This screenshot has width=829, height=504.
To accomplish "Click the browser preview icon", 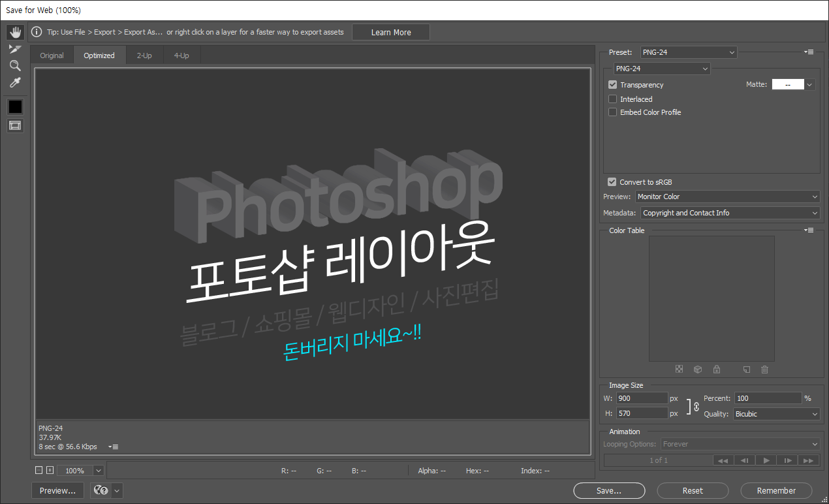I will click(x=101, y=490).
